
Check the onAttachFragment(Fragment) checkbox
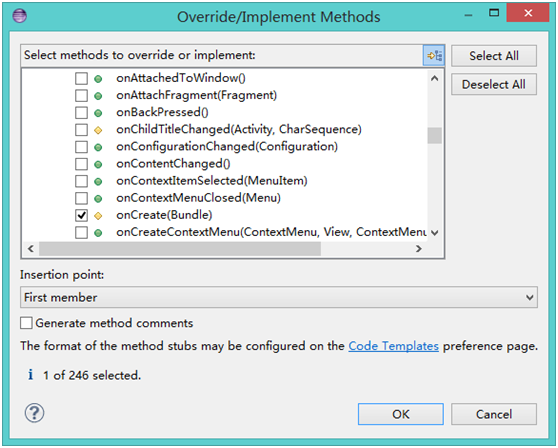point(81,95)
